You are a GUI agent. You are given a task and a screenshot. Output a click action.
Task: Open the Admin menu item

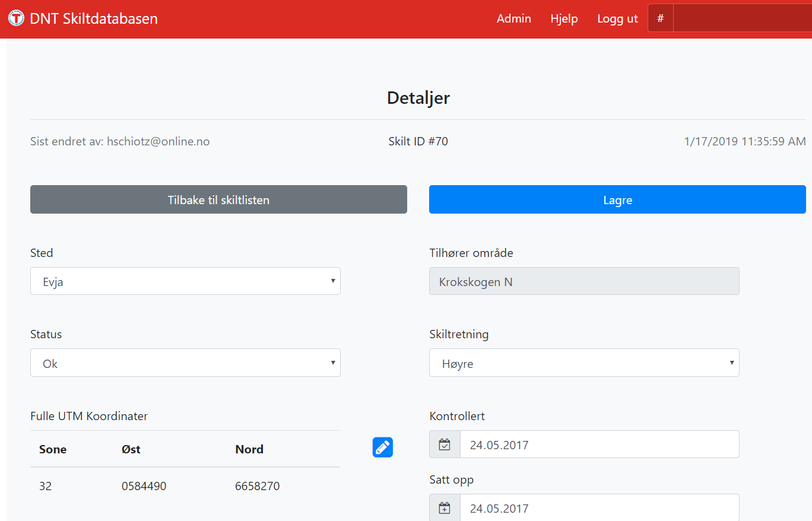(x=514, y=18)
